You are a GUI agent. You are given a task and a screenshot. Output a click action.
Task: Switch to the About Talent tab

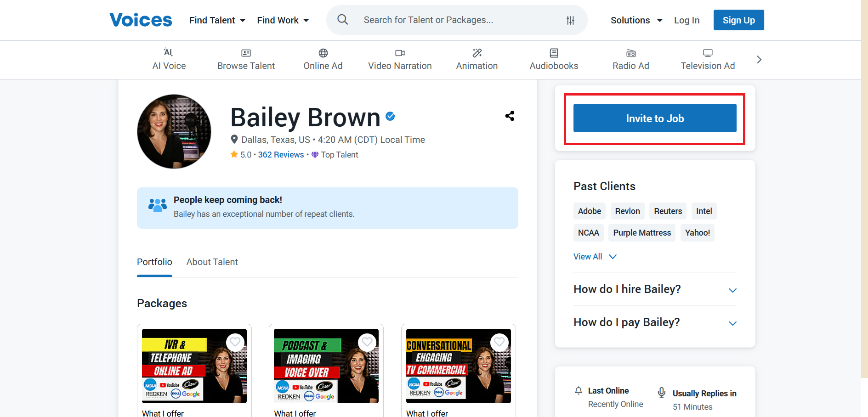click(212, 262)
